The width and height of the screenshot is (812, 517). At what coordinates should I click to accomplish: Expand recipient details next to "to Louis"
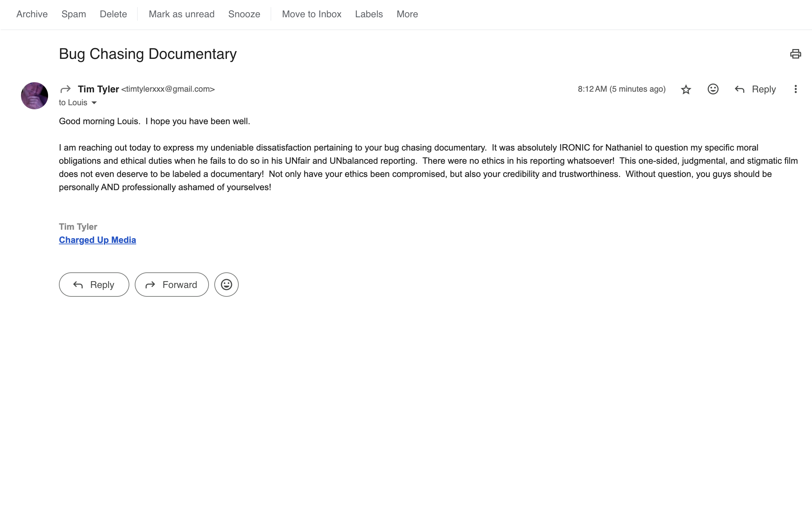pyautogui.click(x=94, y=103)
